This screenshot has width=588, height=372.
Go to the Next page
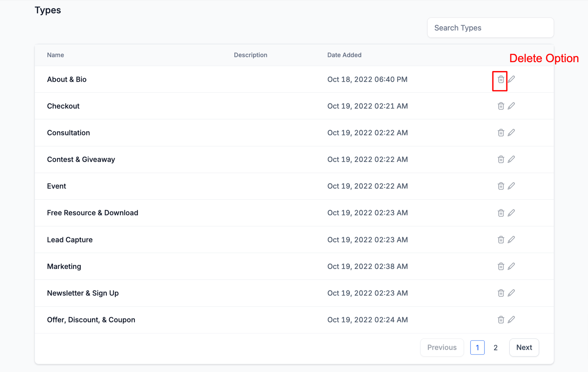point(524,347)
